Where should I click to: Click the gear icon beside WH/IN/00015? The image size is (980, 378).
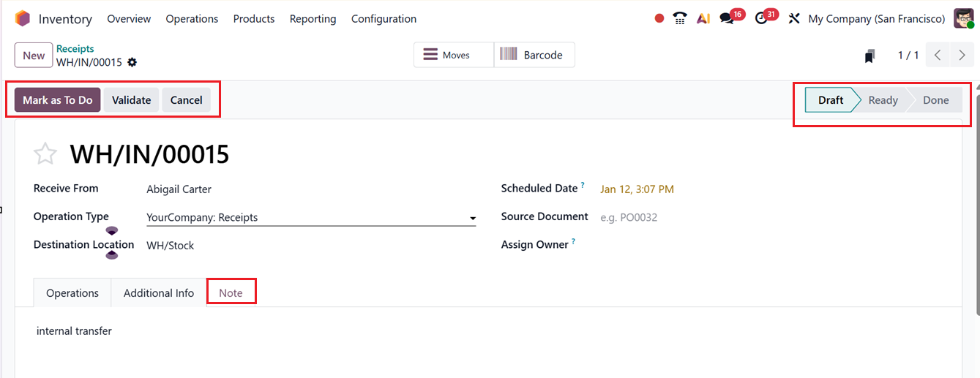click(x=132, y=63)
